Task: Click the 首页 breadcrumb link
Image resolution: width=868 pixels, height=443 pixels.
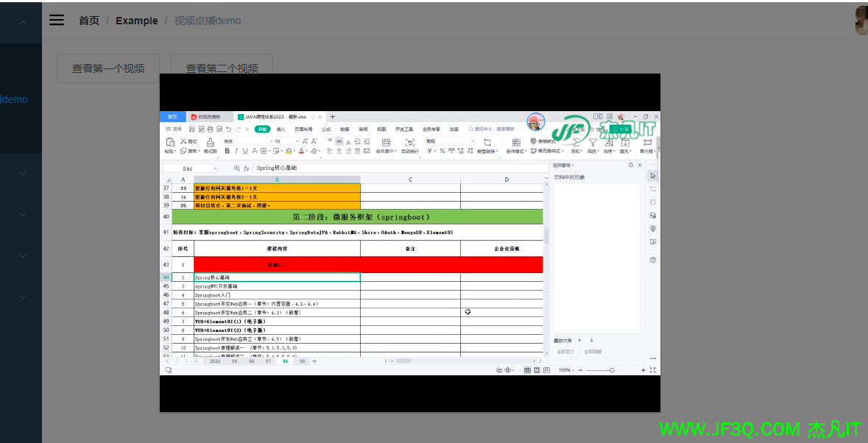Action: pos(89,21)
